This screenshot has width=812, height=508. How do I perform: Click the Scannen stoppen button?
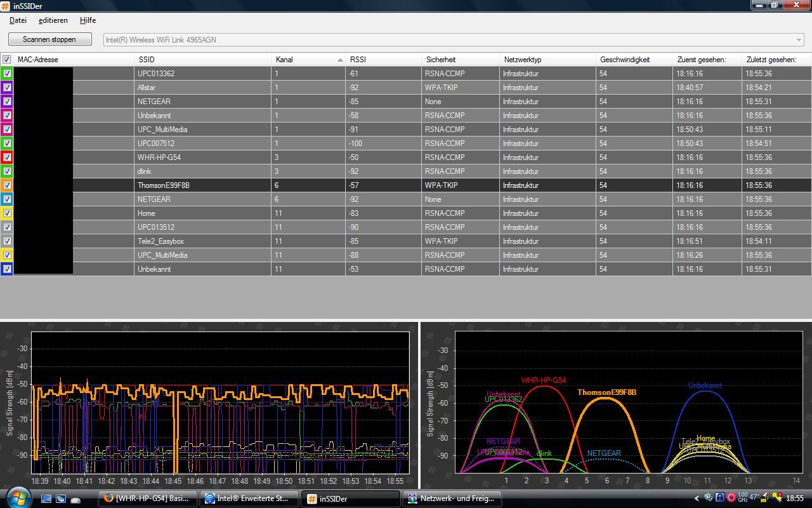point(49,39)
